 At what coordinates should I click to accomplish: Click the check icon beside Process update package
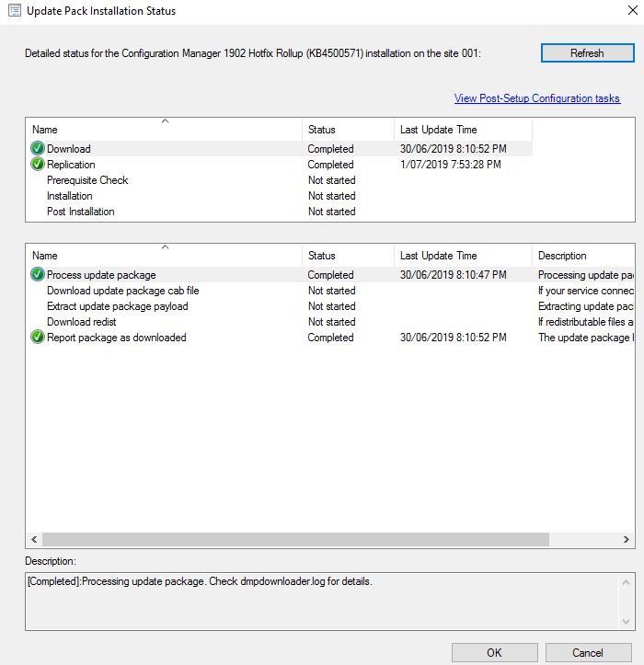click(38, 274)
